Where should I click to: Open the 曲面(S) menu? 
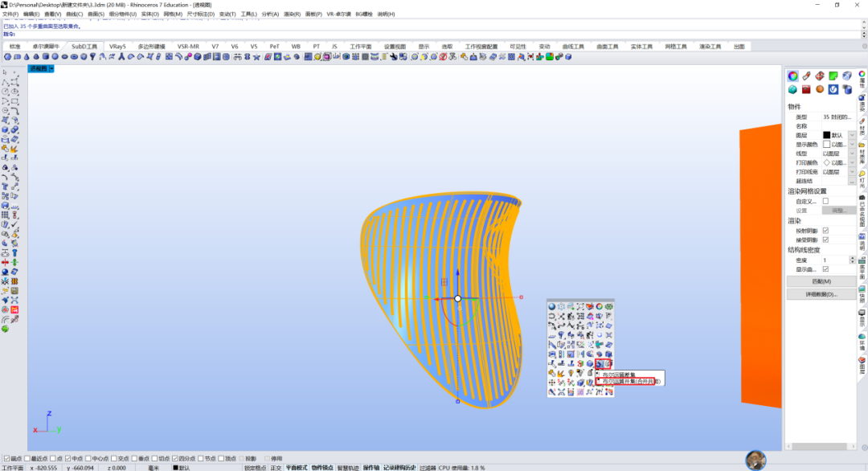(x=96, y=14)
